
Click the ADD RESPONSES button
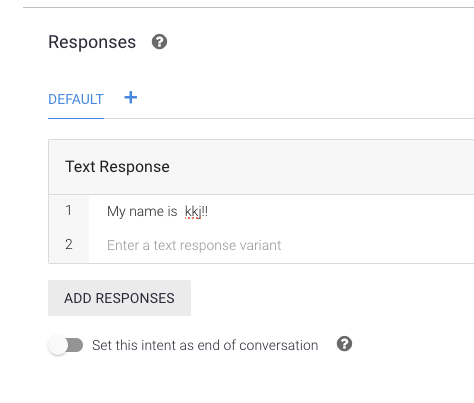click(x=119, y=298)
